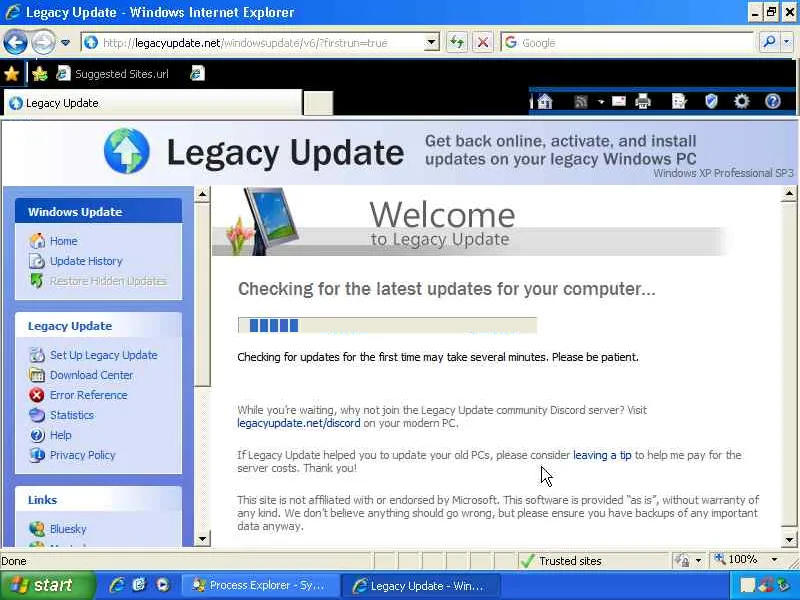
Task: Open the Windows start button
Action: coord(47,585)
